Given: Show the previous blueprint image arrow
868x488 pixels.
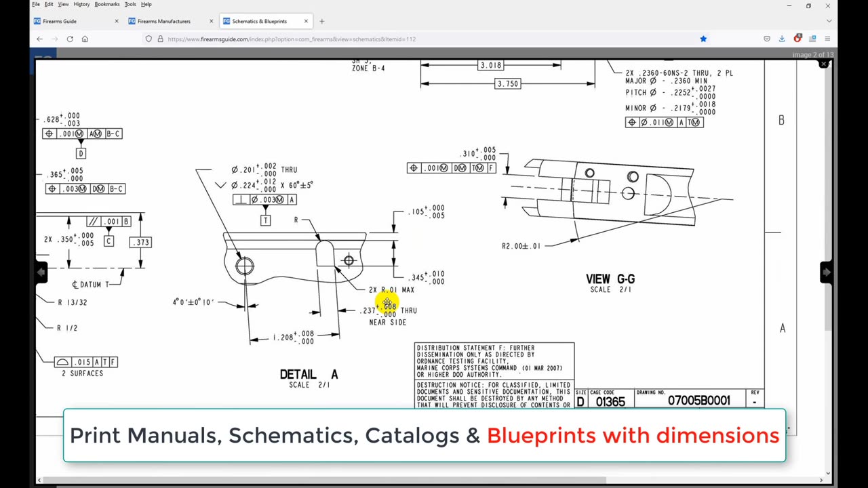Looking at the screenshot, I should (41, 271).
